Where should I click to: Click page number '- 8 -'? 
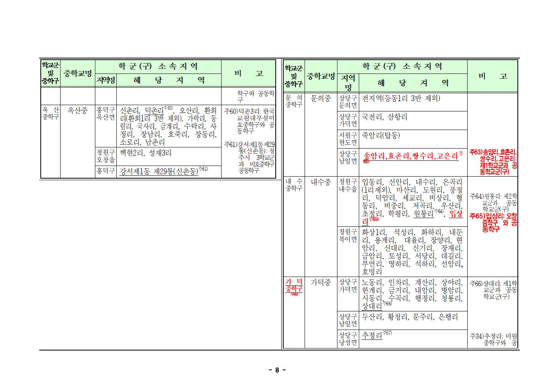pos(277,370)
